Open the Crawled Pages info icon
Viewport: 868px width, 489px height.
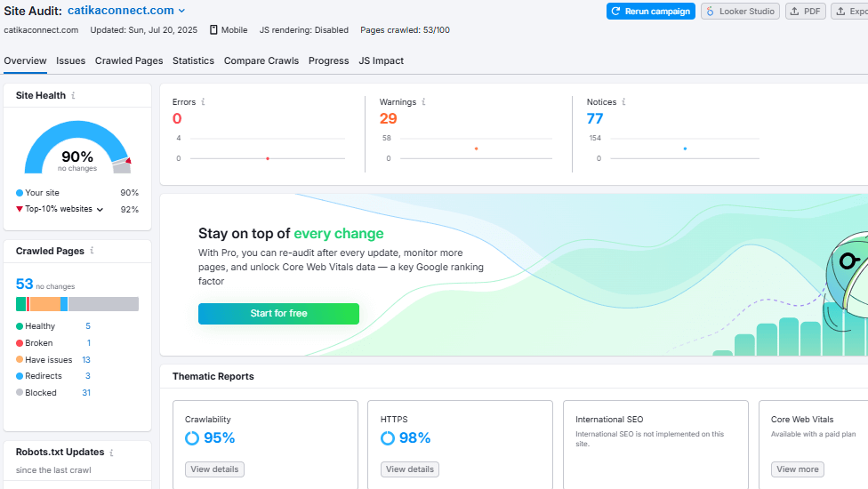pyautogui.click(x=92, y=251)
